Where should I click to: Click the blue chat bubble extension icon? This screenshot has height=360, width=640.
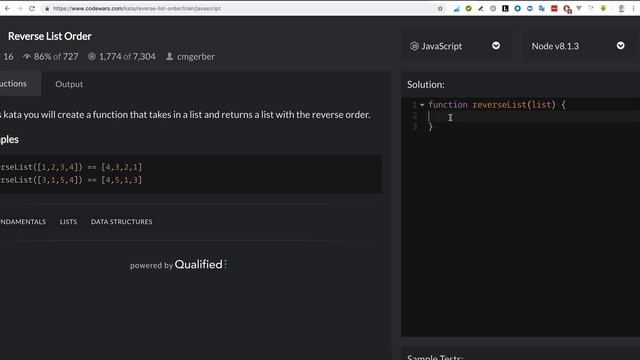coord(530,9)
